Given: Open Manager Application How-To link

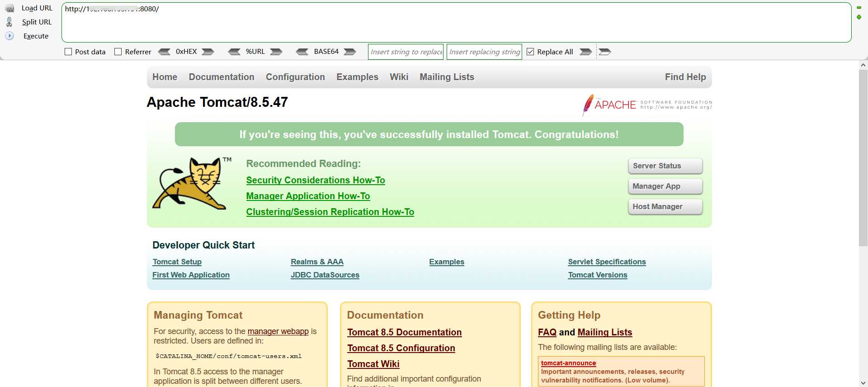Looking at the screenshot, I should 308,196.
